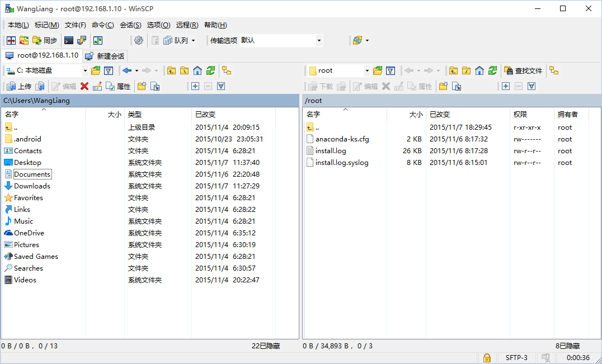Click remote panel Invert Selection icon
The height and width of the screenshot is (364, 602).
[532, 86]
